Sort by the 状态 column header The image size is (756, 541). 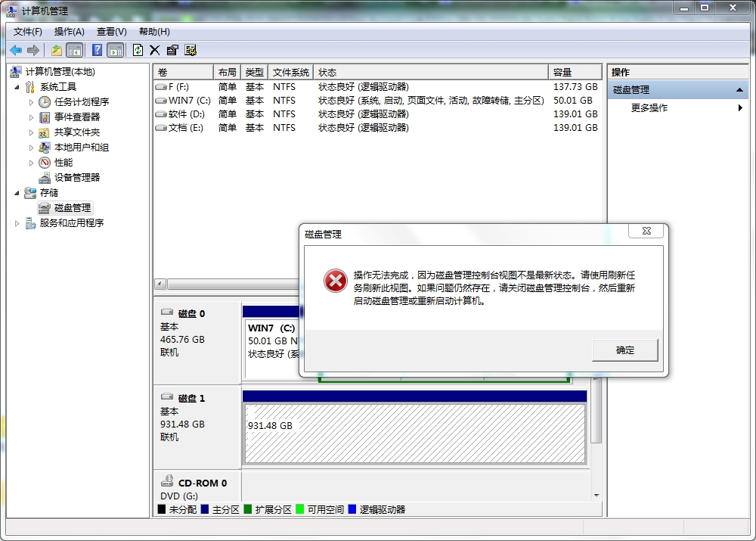tap(431, 73)
